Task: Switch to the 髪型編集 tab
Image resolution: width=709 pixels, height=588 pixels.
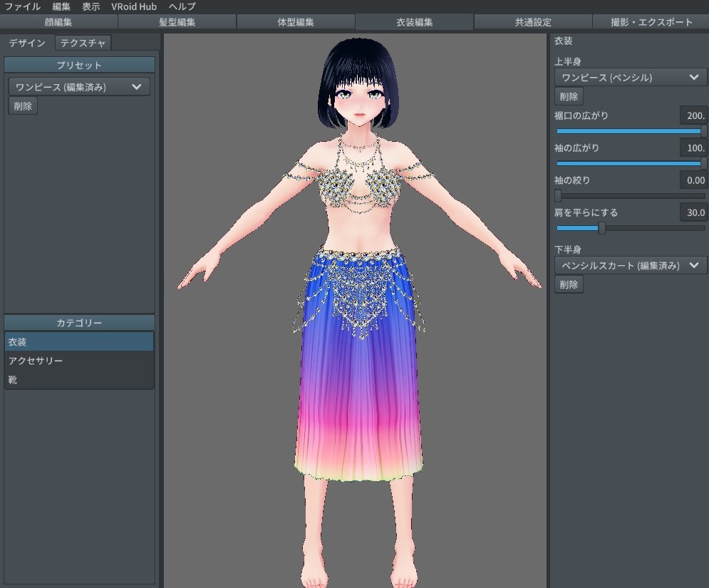Action: pyautogui.click(x=177, y=22)
